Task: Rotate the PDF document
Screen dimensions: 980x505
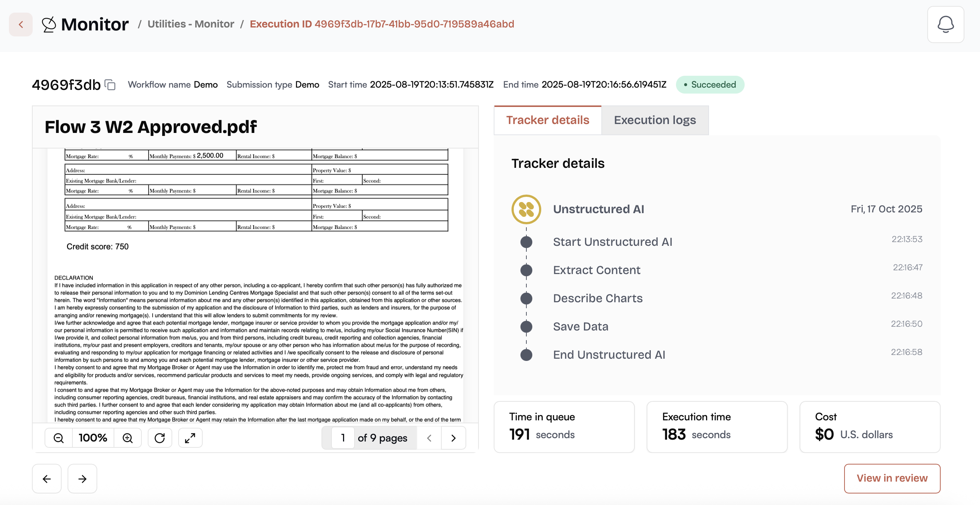Action: [x=160, y=438]
